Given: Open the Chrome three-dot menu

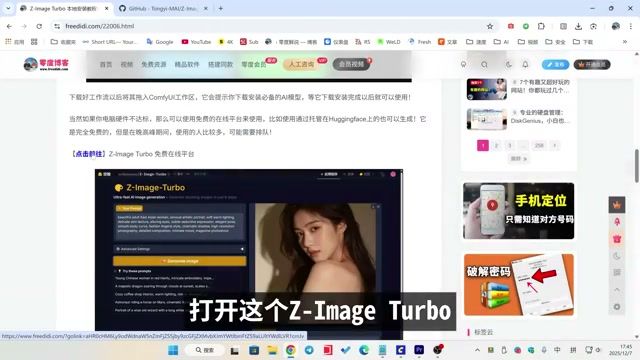Looking at the screenshot, I should (631, 26).
